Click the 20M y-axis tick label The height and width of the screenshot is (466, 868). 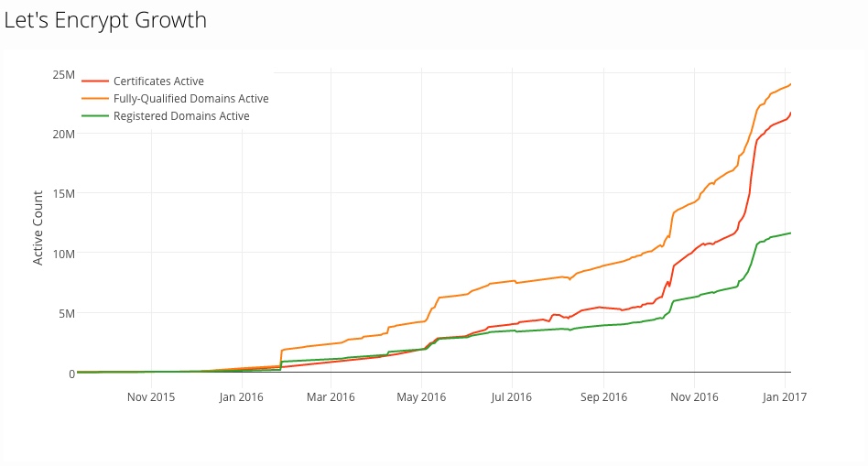pyautogui.click(x=64, y=134)
